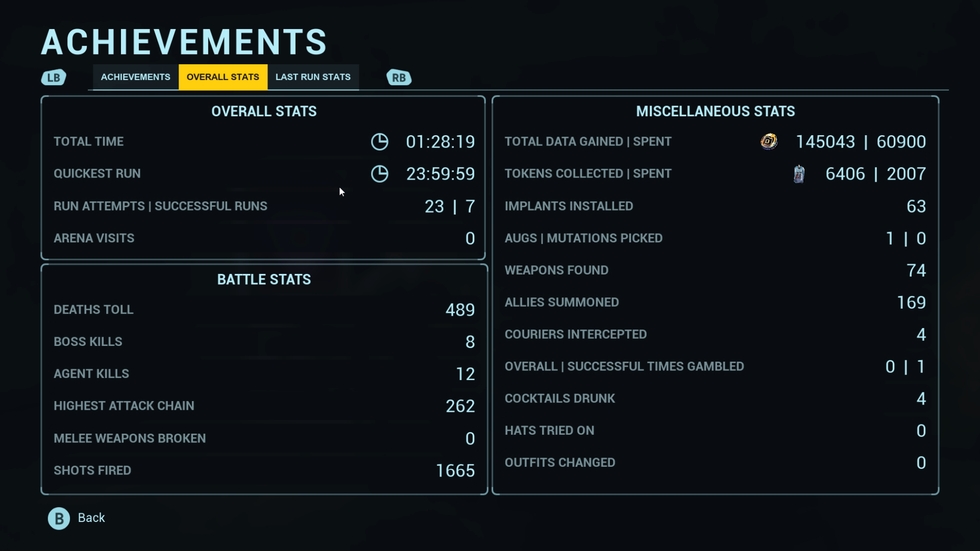
Task: Click the token canister icon
Action: pos(799,174)
